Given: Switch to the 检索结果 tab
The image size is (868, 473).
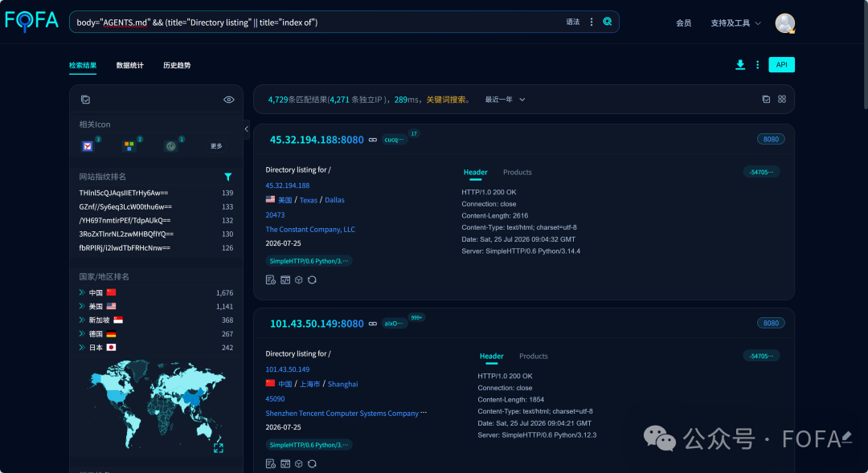Looking at the screenshot, I should coord(83,65).
